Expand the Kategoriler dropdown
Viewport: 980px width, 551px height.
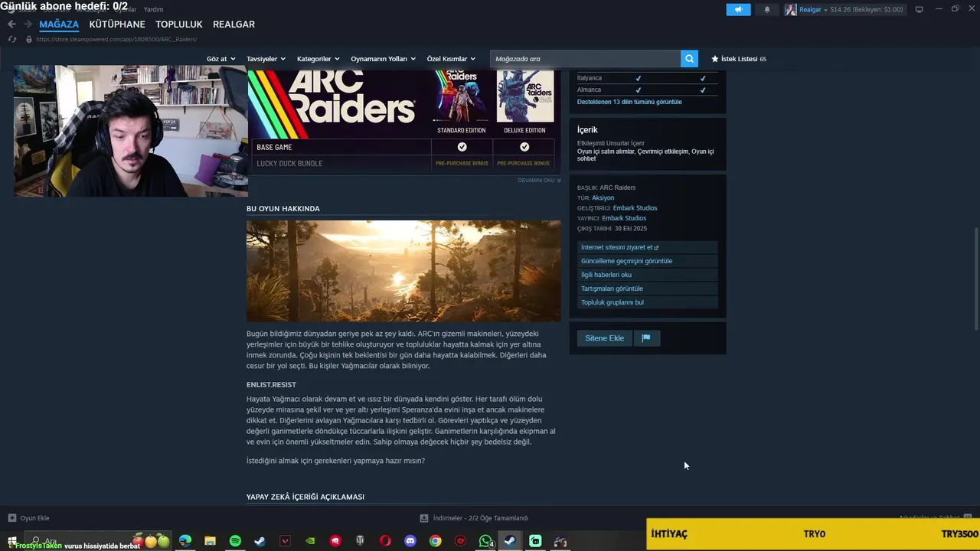(318, 59)
